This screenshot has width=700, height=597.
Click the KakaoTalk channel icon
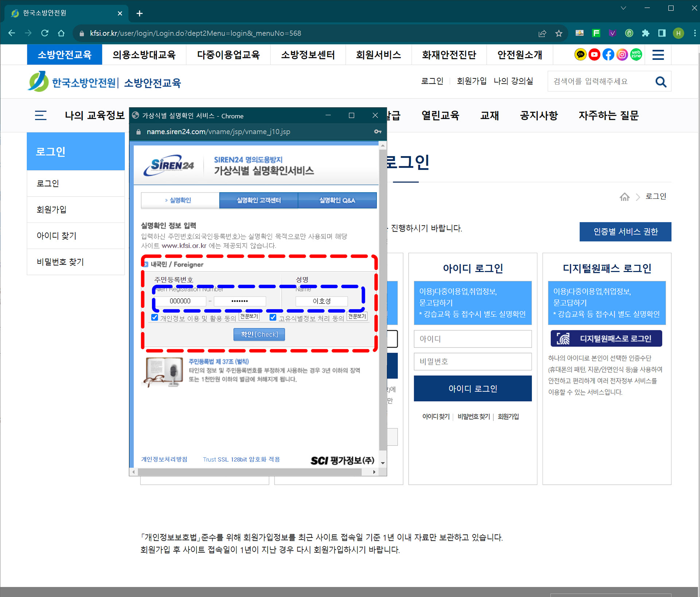coord(580,55)
